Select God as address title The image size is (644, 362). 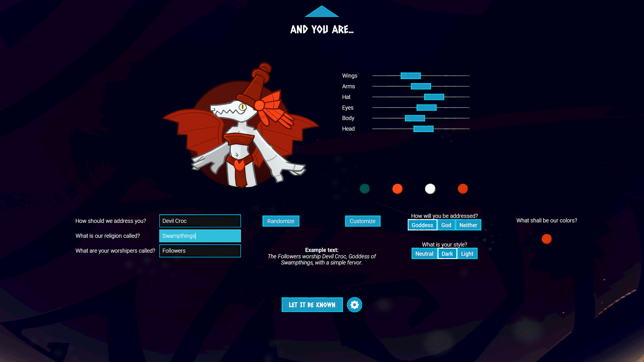coord(446,225)
